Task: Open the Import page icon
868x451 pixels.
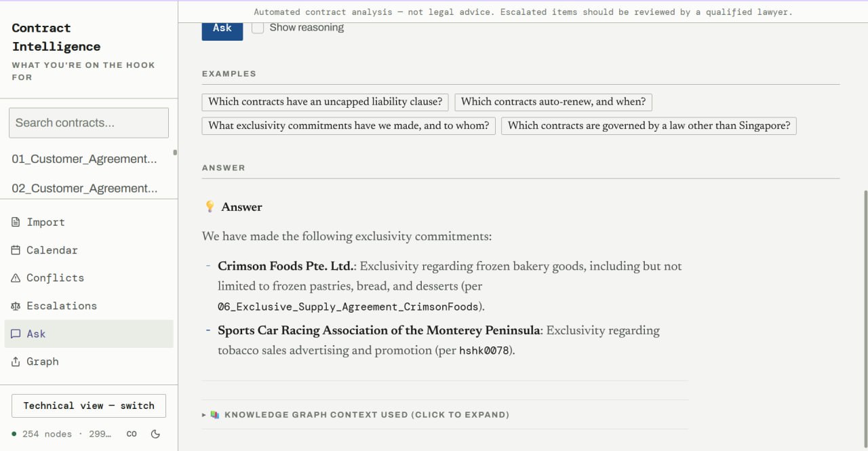Action: [16, 222]
